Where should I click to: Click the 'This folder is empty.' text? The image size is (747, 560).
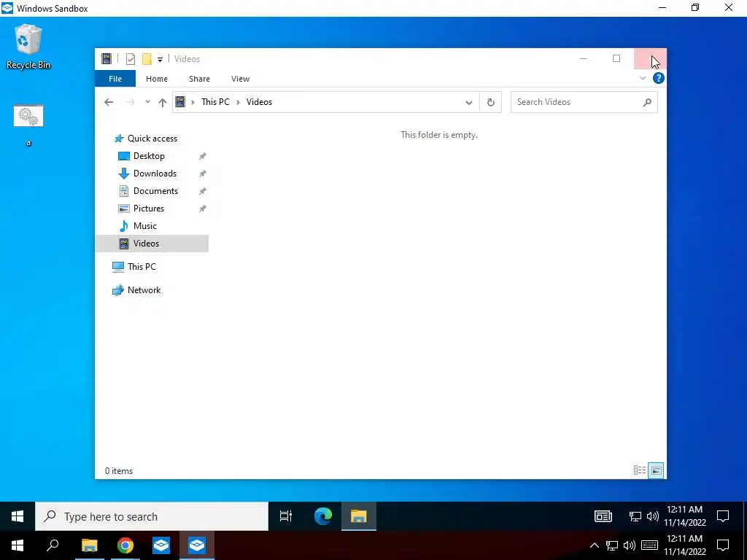pyautogui.click(x=438, y=135)
